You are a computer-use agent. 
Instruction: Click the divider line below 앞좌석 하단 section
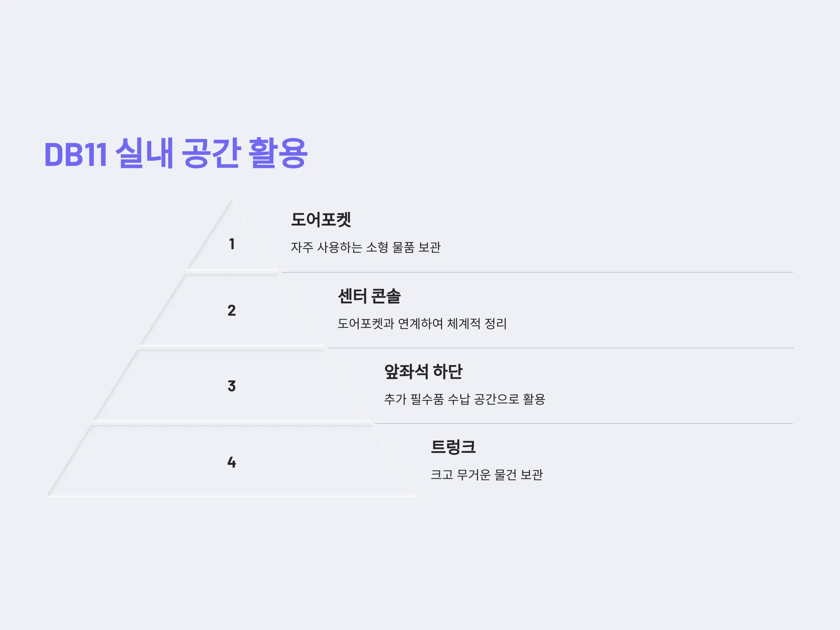click(584, 423)
